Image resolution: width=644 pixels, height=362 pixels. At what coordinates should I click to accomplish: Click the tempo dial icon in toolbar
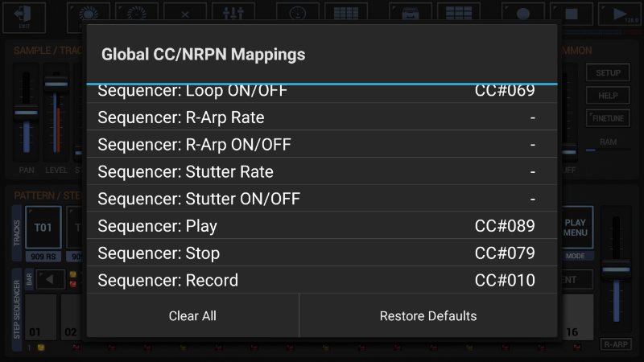(x=298, y=14)
